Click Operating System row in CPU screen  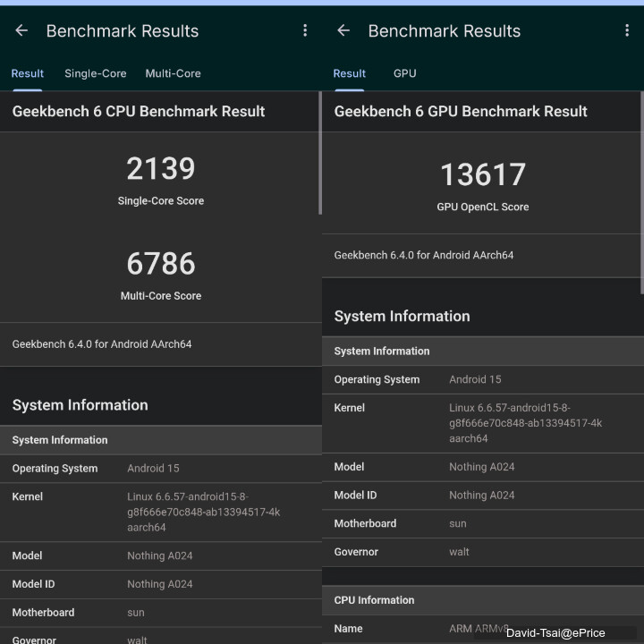tap(161, 469)
